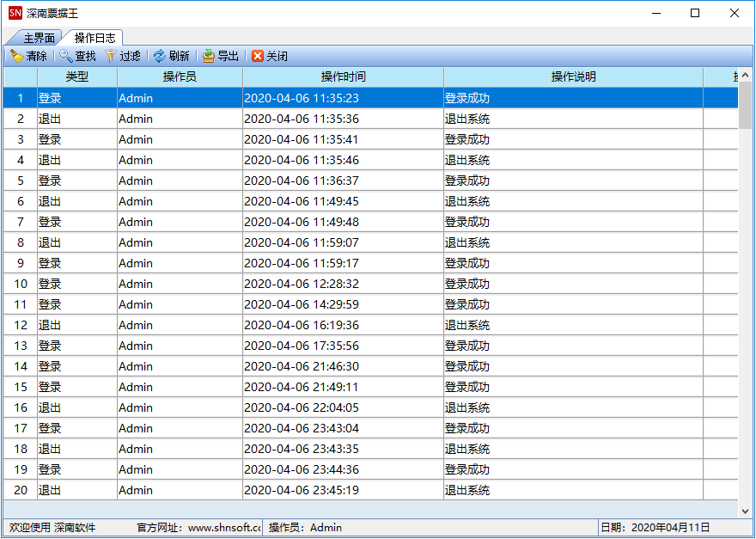This screenshot has width=756, height=539.
Task: Click the magnifier icon for 查找
Action: click(65, 56)
